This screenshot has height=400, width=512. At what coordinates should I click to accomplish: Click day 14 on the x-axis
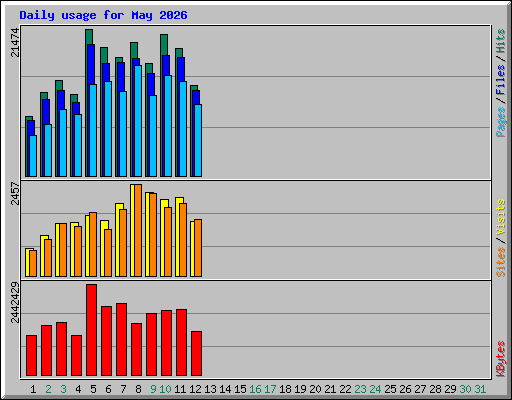click(225, 389)
